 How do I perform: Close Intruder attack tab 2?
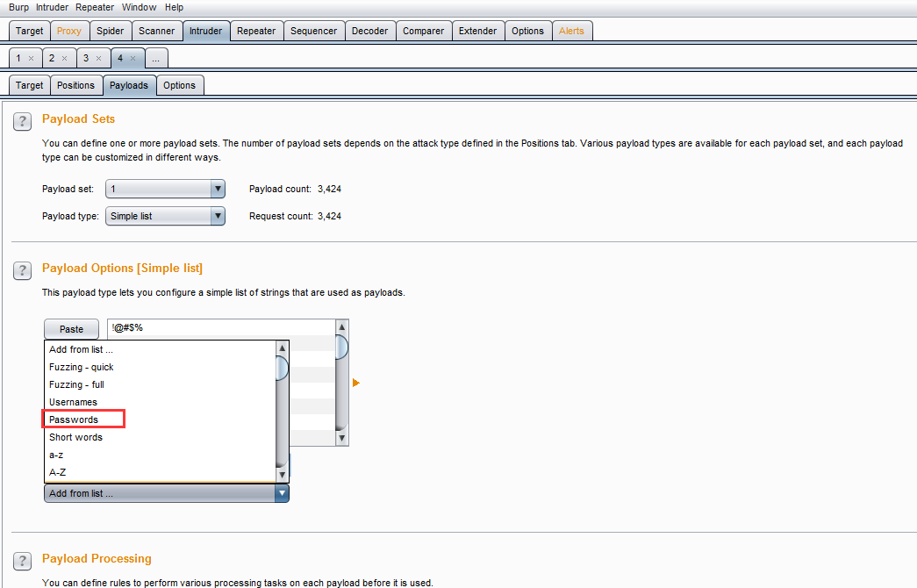click(x=64, y=59)
